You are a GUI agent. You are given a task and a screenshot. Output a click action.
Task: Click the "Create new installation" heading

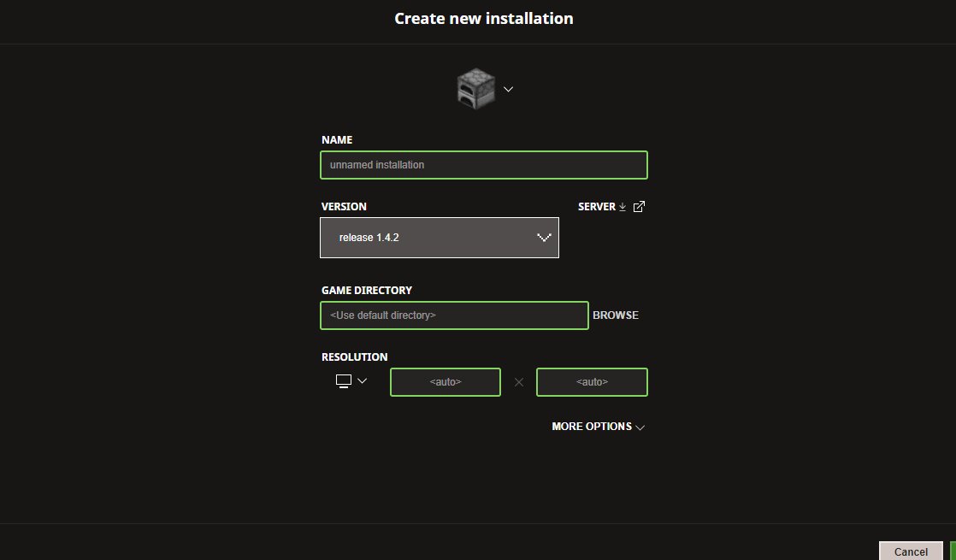pyautogui.click(x=484, y=18)
